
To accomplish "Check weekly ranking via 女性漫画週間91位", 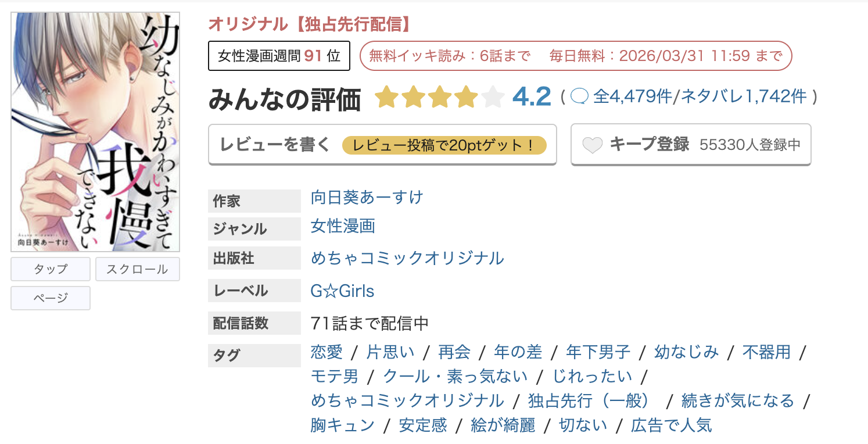I will [x=278, y=55].
